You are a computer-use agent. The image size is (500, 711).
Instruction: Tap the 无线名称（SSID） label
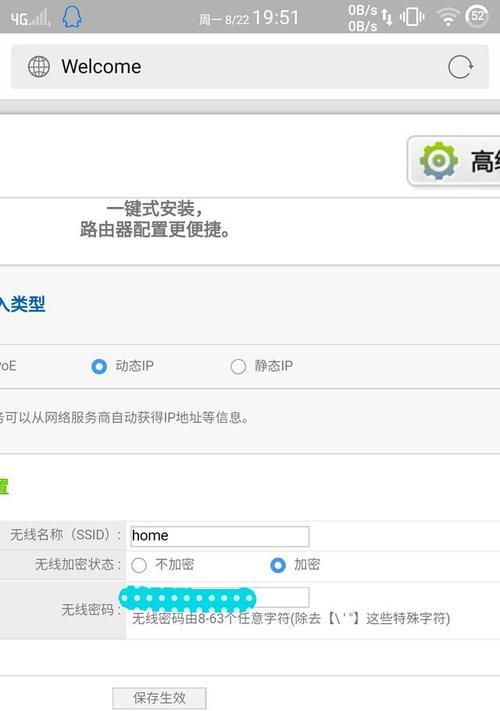pyautogui.click(x=65, y=535)
